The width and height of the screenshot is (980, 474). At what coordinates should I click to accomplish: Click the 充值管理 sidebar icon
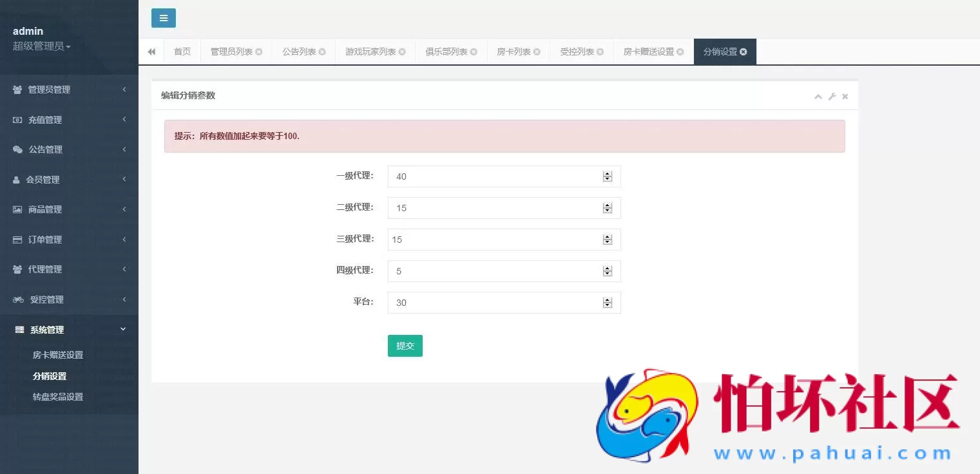pyautogui.click(x=16, y=119)
